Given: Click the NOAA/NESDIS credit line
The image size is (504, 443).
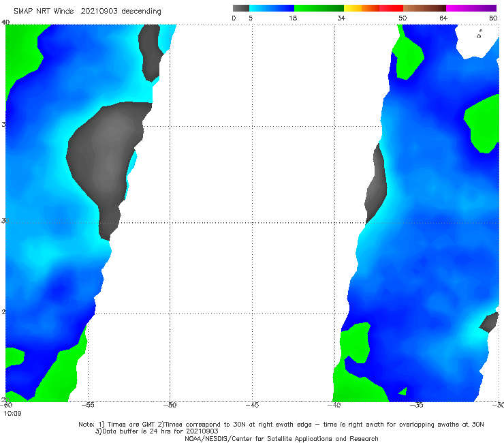Looking at the screenshot, I should [x=281, y=439].
